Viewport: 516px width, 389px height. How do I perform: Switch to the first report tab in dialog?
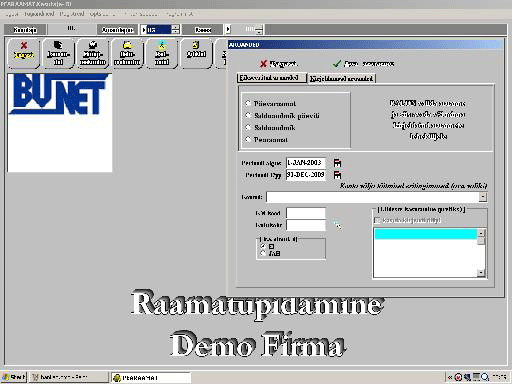click(272, 78)
